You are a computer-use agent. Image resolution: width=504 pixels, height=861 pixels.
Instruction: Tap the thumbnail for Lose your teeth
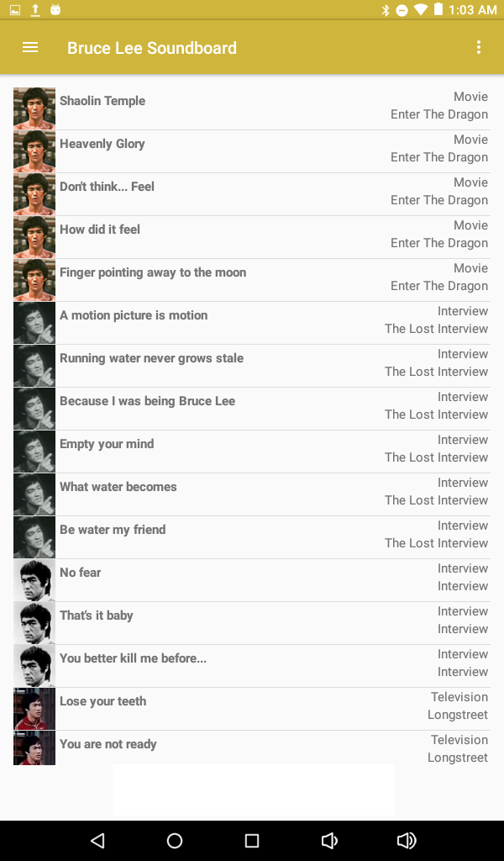34,708
